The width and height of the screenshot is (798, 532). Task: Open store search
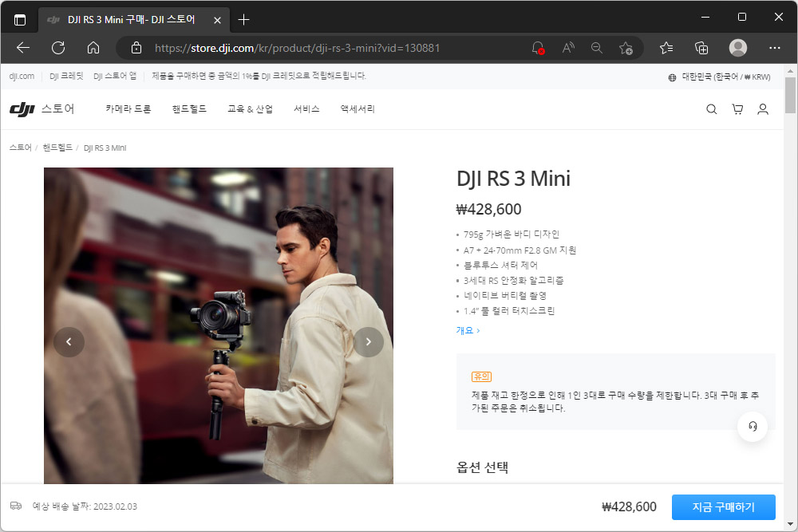click(x=712, y=108)
